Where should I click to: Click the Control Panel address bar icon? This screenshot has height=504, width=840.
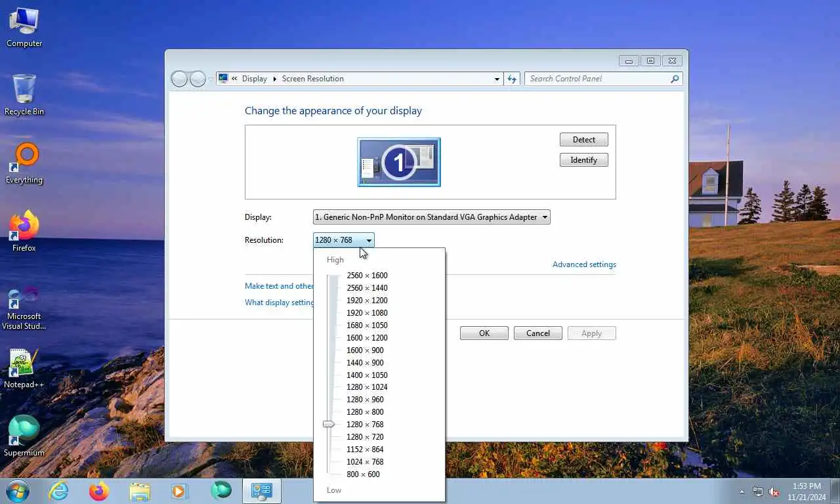pyautogui.click(x=223, y=78)
